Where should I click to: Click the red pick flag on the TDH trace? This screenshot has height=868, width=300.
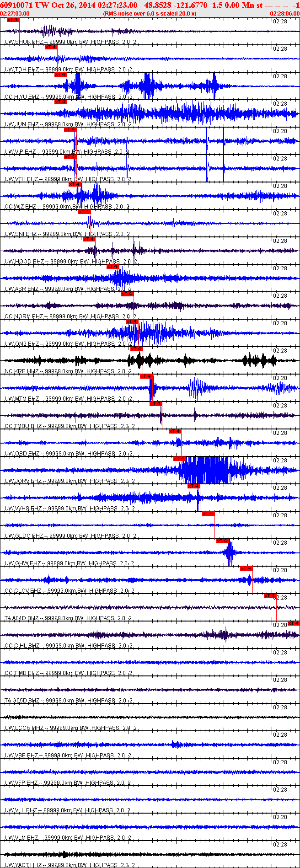coord(51,47)
